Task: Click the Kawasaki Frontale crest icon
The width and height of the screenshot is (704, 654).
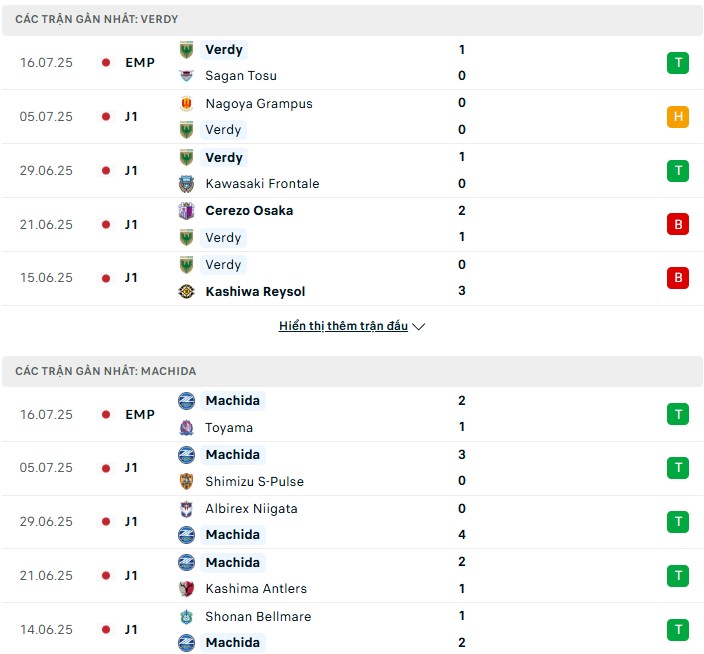Action: [x=186, y=184]
